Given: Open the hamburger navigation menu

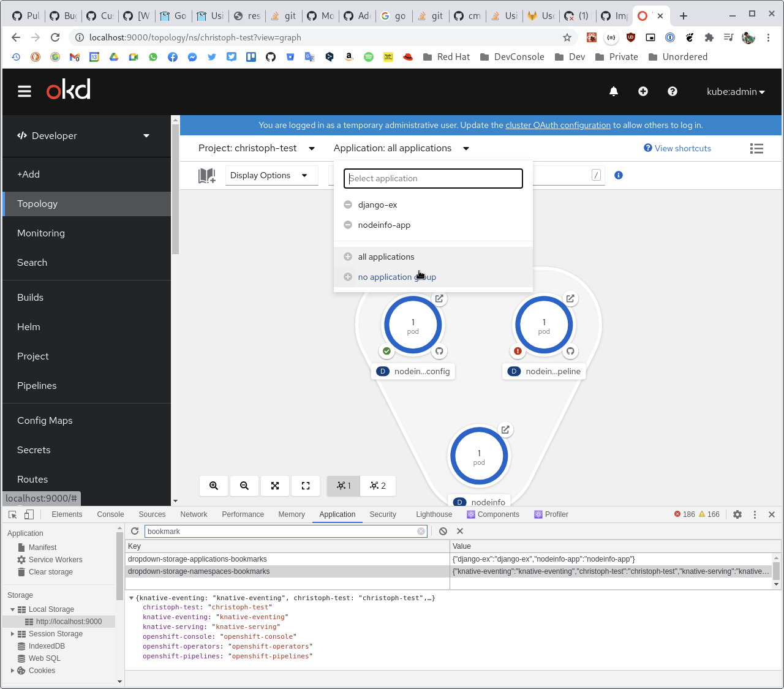Looking at the screenshot, I should tap(24, 91).
